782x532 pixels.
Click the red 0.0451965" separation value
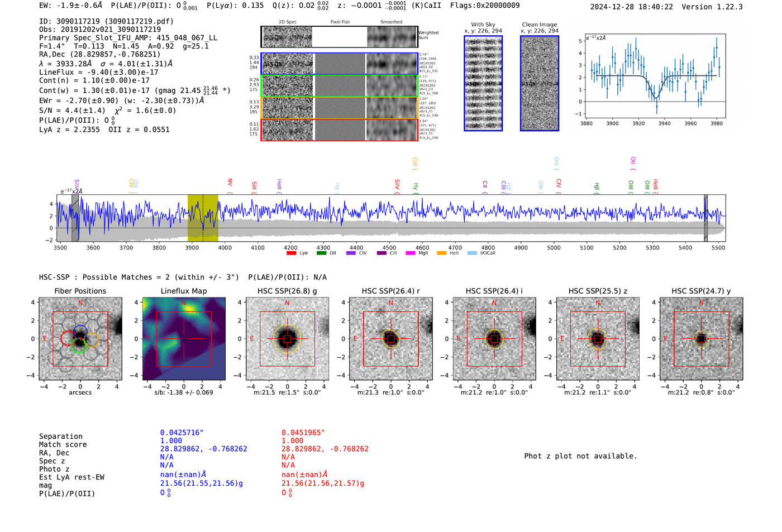pyautogui.click(x=303, y=433)
